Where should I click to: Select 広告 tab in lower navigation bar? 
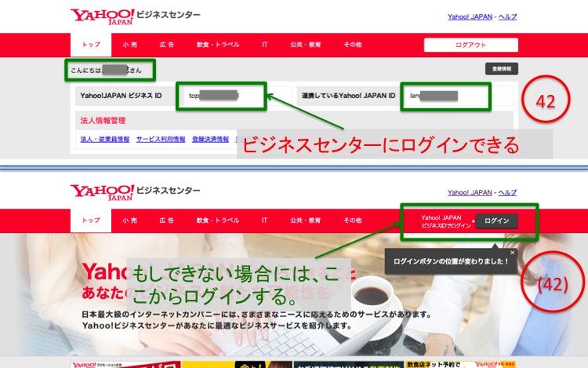(167, 220)
